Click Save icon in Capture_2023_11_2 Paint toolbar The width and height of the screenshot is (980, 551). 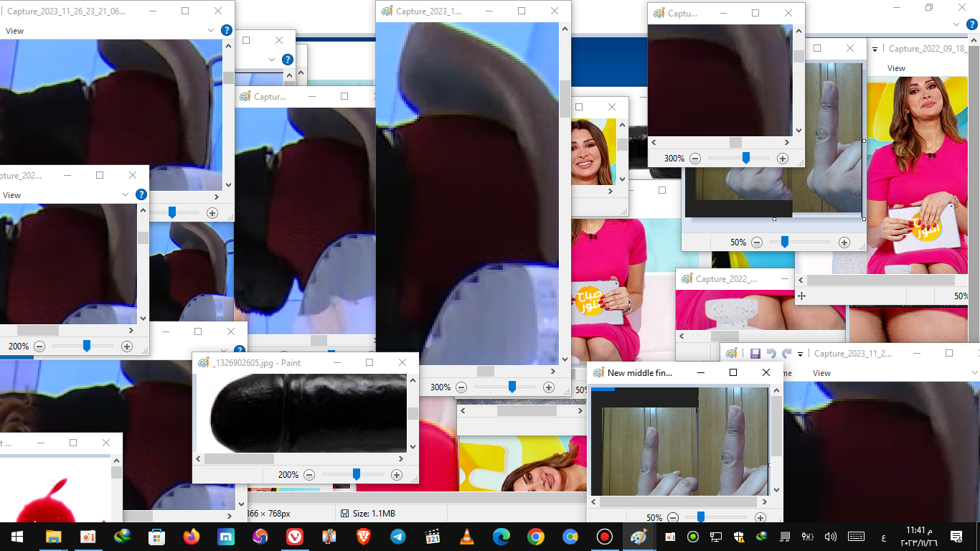pyautogui.click(x=755, y=354)
